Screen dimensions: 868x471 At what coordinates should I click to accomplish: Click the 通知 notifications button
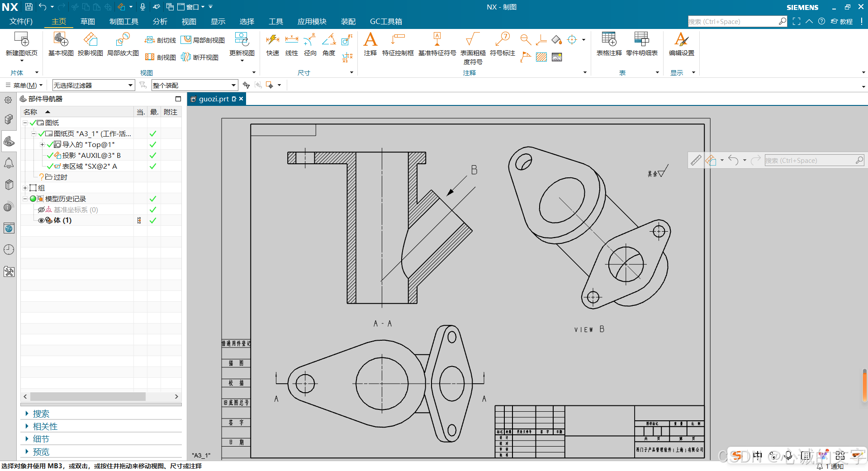pyautogui.click(x=830, y=466)
